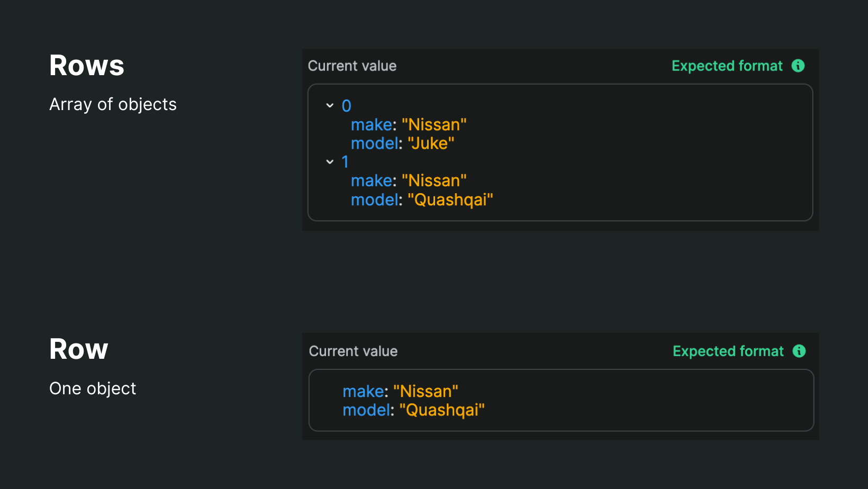Collapse array item 1 chevron
Screen dimensions: 868x489
[x=330, y=162]
